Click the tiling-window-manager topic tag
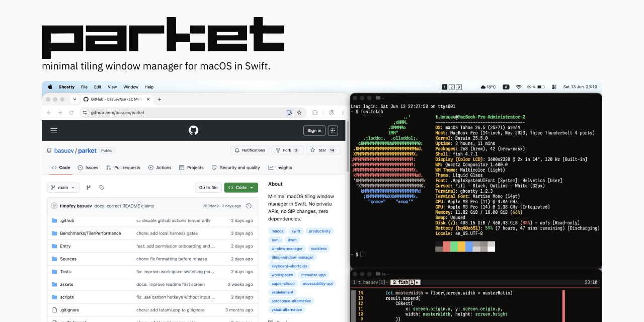The width and height of the screenshot is (644, 322). pos(292,257)
